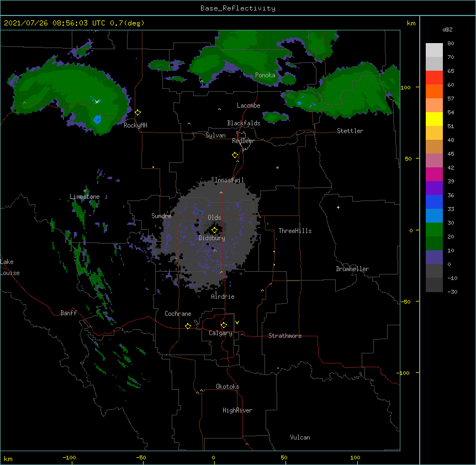
Task: Click the white plus marker north of Drumheller
Action: [x=338, y=207]
